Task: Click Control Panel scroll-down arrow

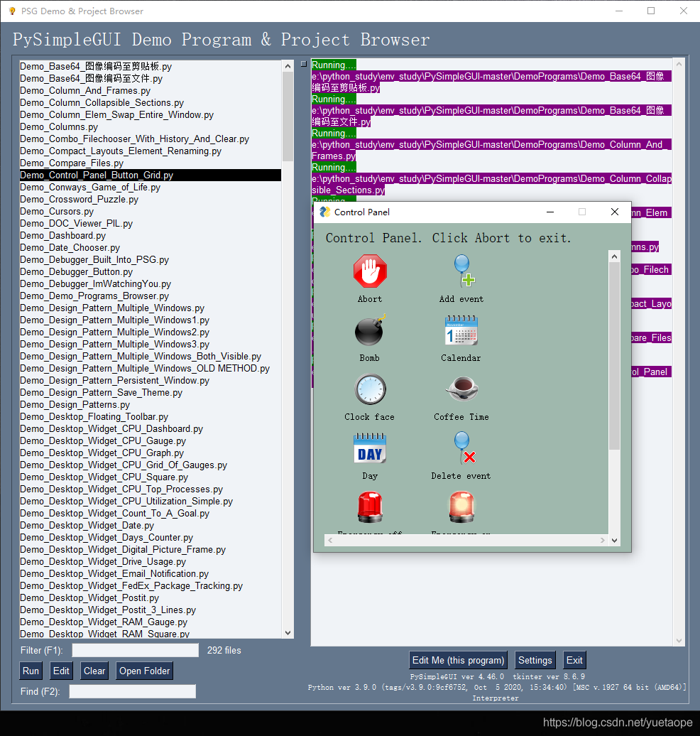Action: tap(614, 540)
